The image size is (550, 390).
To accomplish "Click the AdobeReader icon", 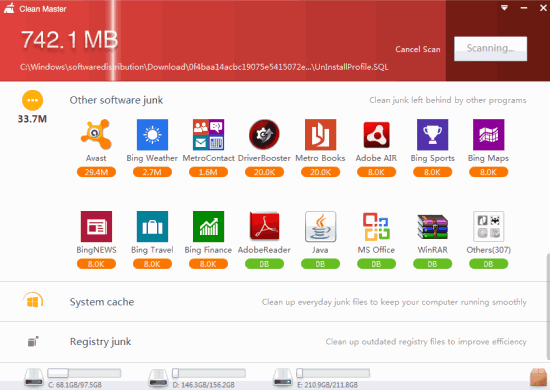I will click(264, 226).
